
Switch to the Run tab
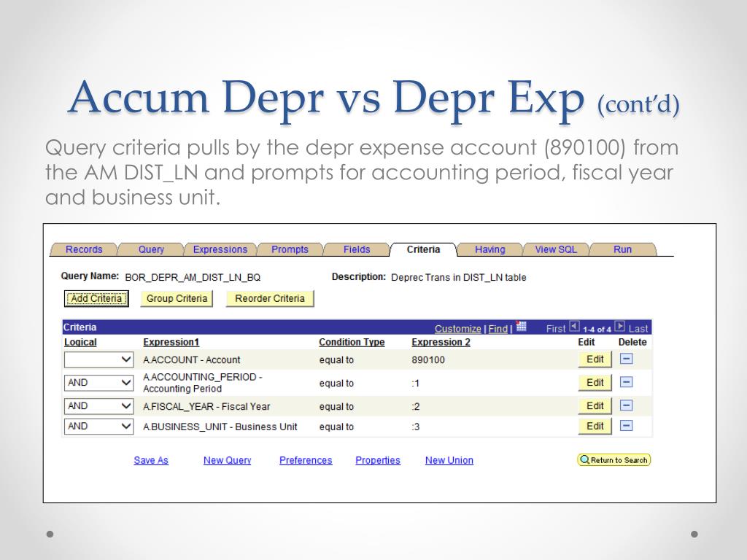(x=622, y=249)
